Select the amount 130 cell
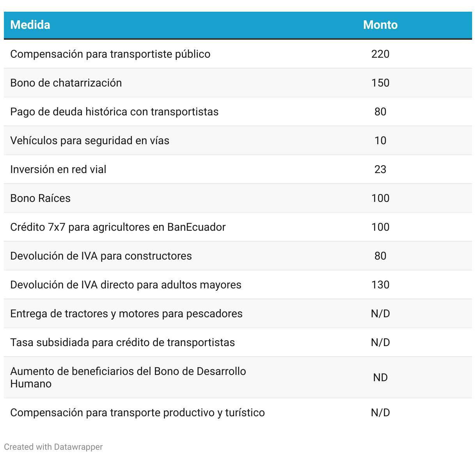 pos(380,285)
